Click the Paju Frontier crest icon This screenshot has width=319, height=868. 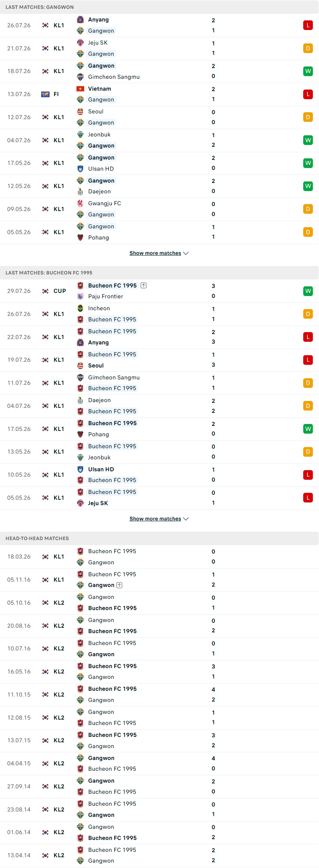(x=80, y=296)
